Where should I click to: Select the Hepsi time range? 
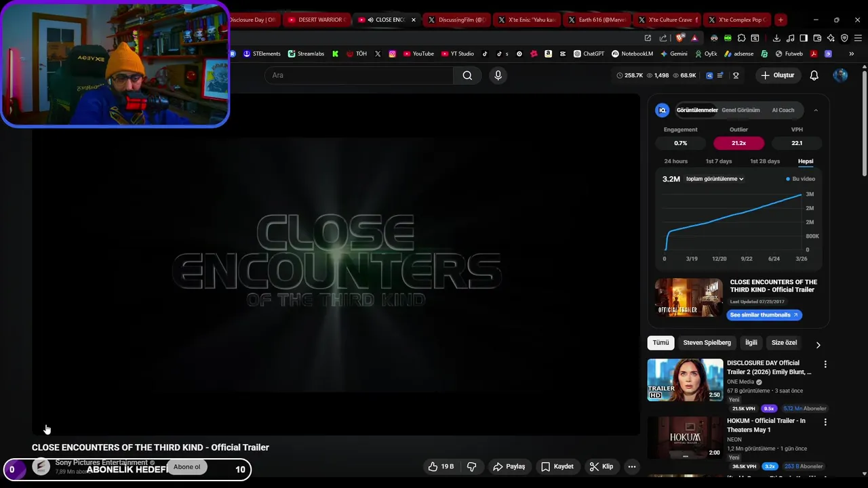806,161
